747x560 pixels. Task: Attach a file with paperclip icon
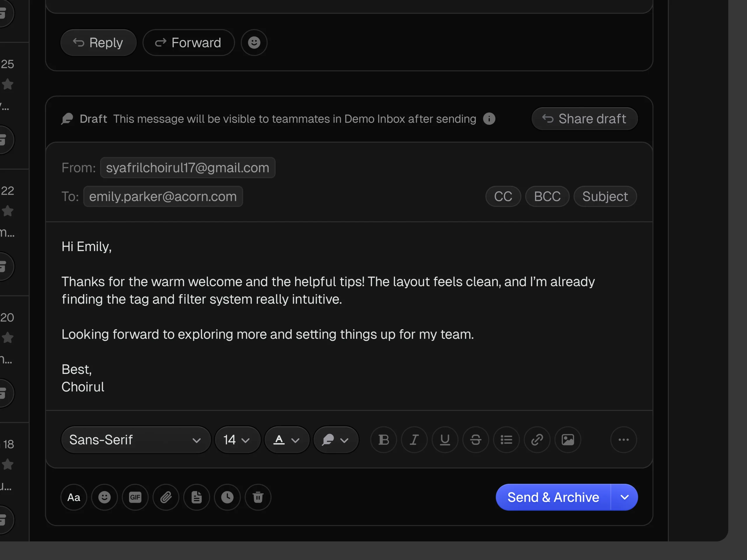(166, 497)
